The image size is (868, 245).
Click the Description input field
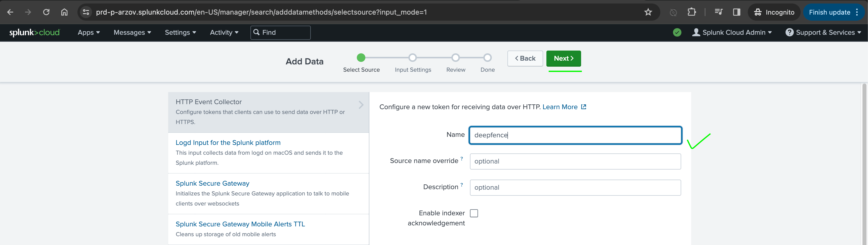(x=575, y=188)
